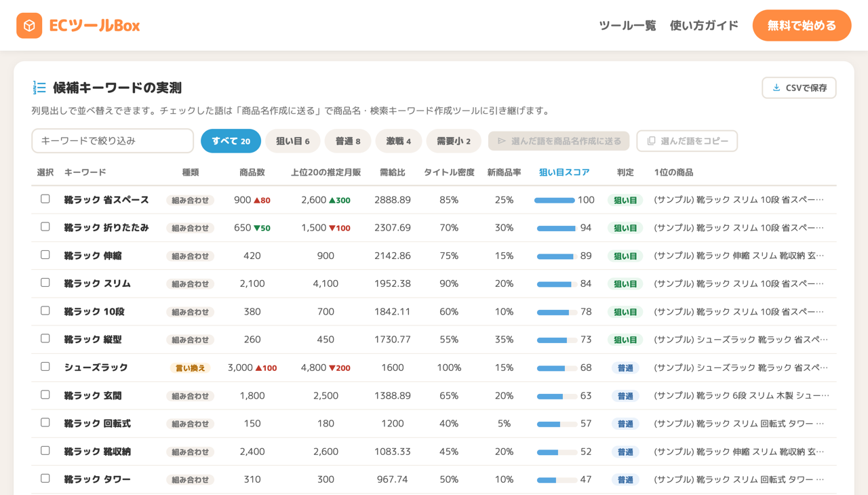Click the 無料で始める button
Screen dimensions: 868x495
point(802,26)
